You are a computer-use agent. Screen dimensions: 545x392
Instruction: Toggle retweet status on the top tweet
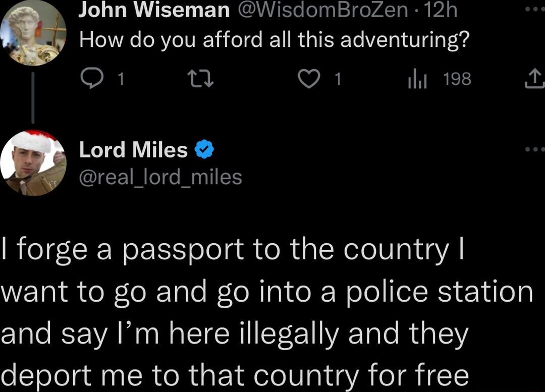[x=200, y=78]
